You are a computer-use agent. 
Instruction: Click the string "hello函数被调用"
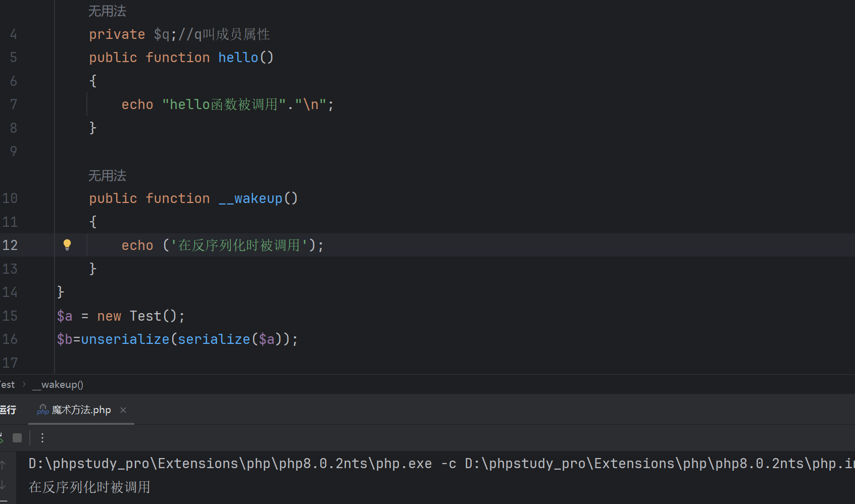coord(224,105)
